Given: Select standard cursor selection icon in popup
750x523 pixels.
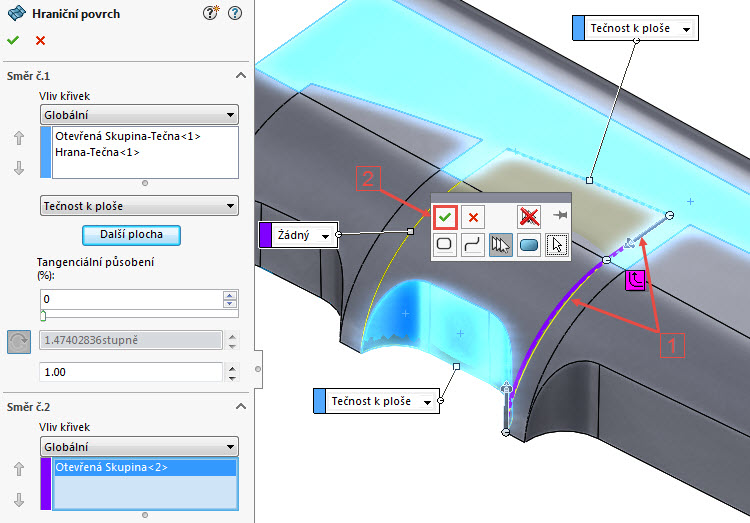Looking at the screenshot, I should pyautogui.click(x=557, y=245).
